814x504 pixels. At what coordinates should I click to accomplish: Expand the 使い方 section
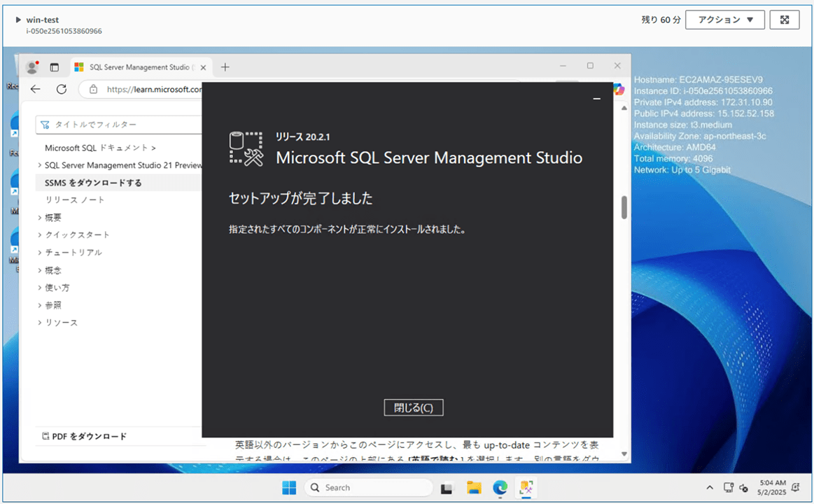pyautogui.click(x=39, y=288)
